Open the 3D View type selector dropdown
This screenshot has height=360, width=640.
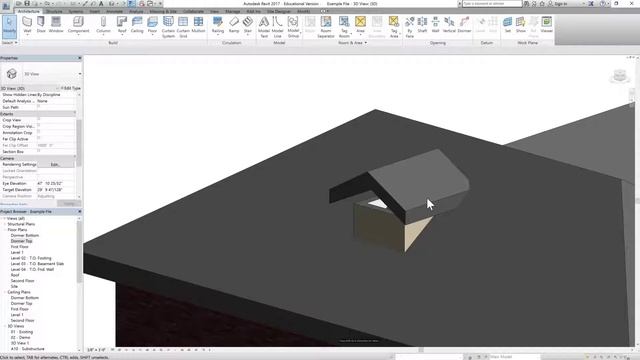[x=80, y=74]
